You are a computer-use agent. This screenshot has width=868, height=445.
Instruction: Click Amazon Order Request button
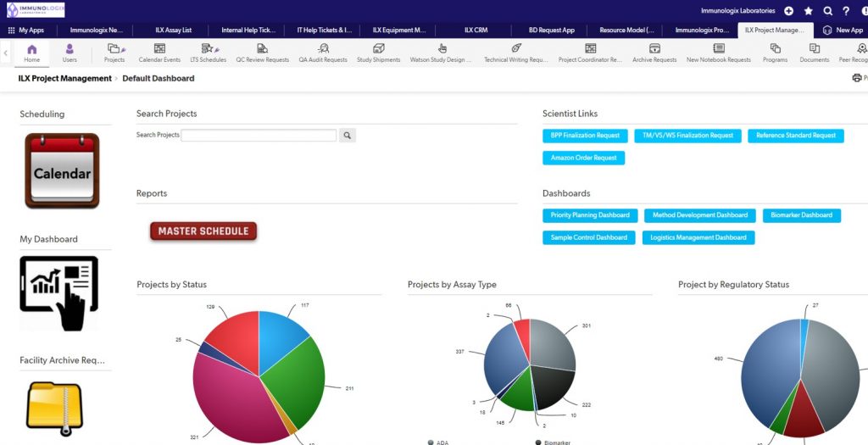coord(583,158)
